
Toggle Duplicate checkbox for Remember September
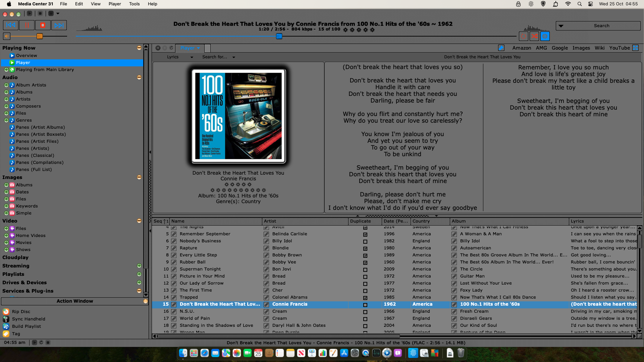tap(365, 235)
